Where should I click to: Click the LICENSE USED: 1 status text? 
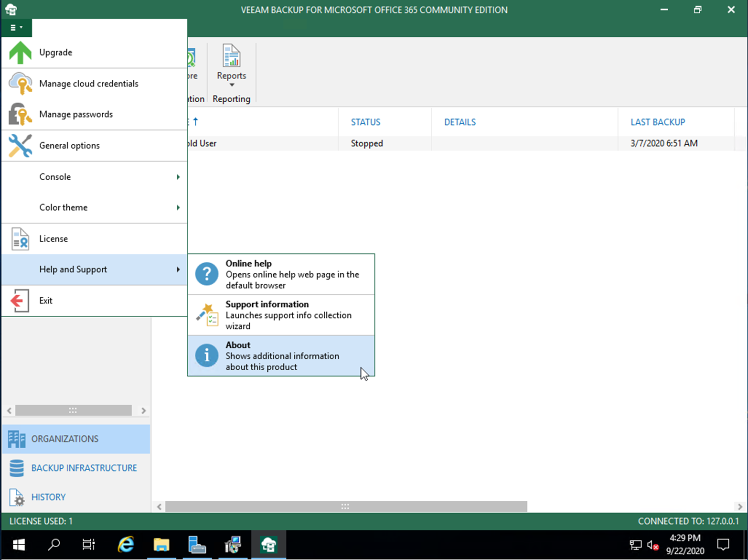[41, 521]
